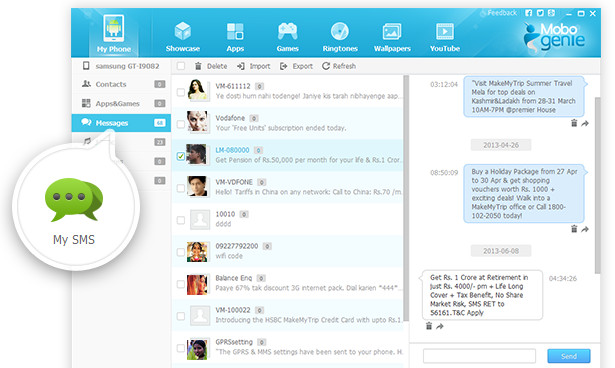This screenshot has width=615, height=368.
Task: Open Apps&Games in the sidebar
Action: [122, 103]
